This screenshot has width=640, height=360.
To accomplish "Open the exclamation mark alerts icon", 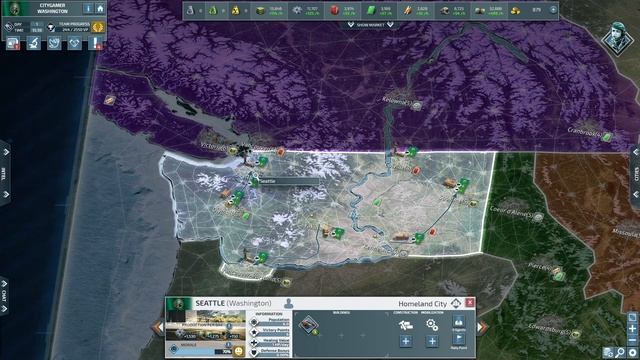I will point(95,42).
